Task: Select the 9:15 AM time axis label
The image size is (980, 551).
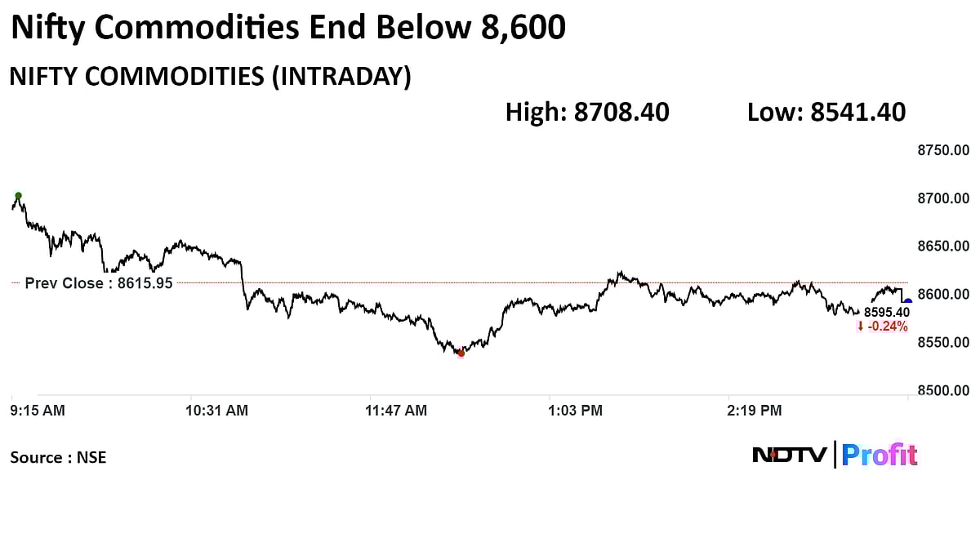Action: (38, 411)
